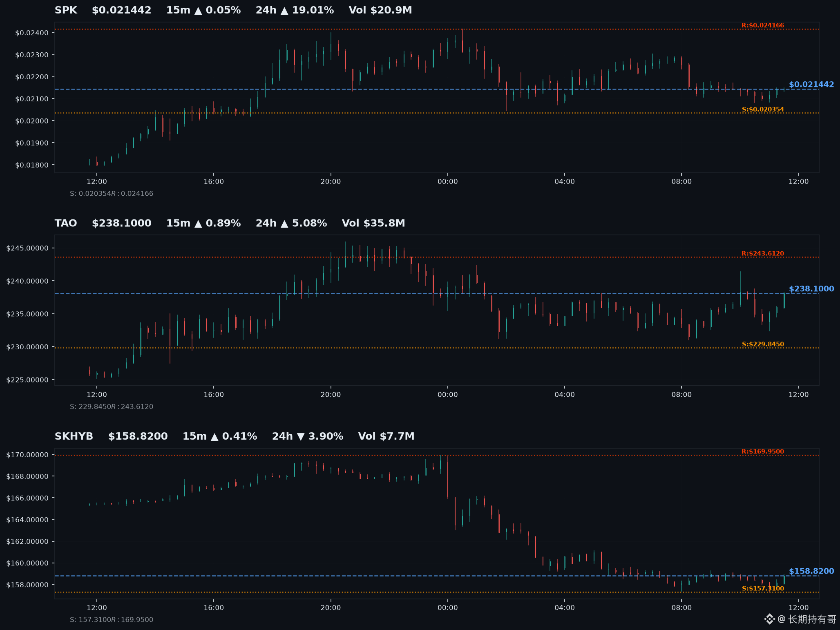
Task: Click the S:$0.020354 support label
Action: tap(763, 109)
